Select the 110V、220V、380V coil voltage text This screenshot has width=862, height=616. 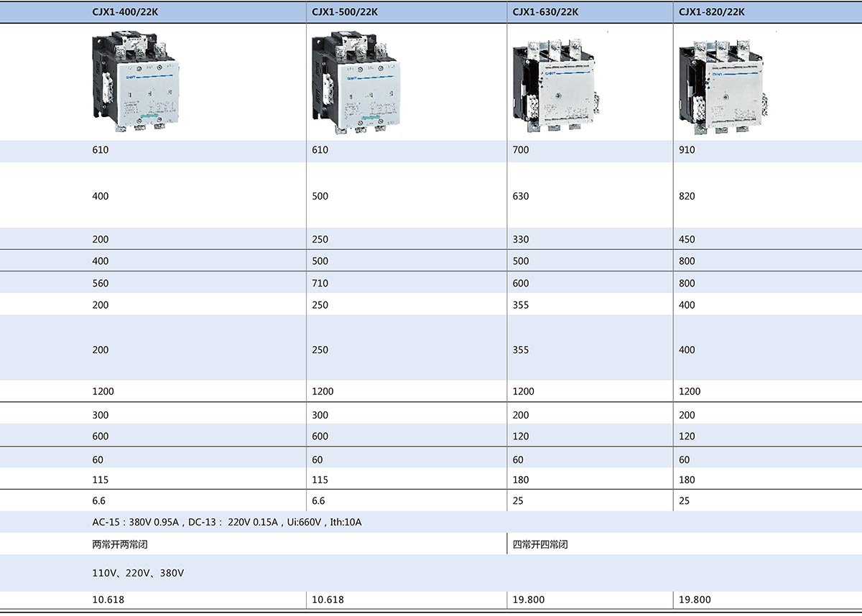pos(138,573)
